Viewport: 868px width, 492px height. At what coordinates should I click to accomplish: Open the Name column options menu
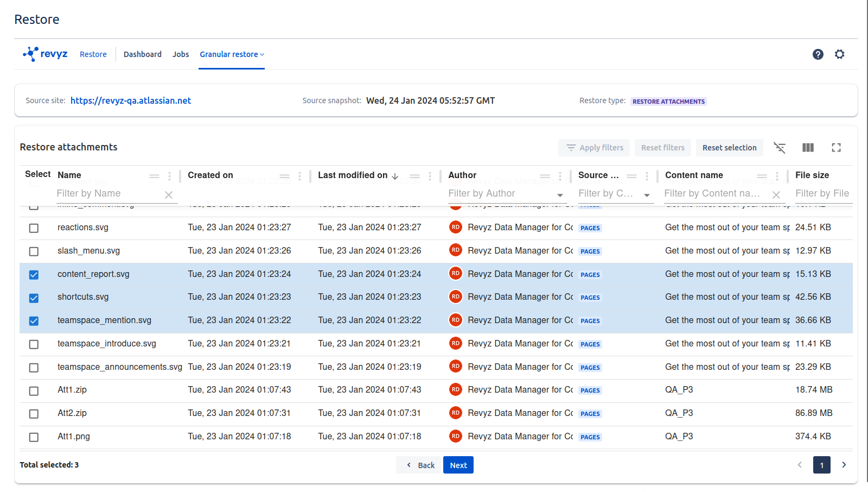(169, 176)
